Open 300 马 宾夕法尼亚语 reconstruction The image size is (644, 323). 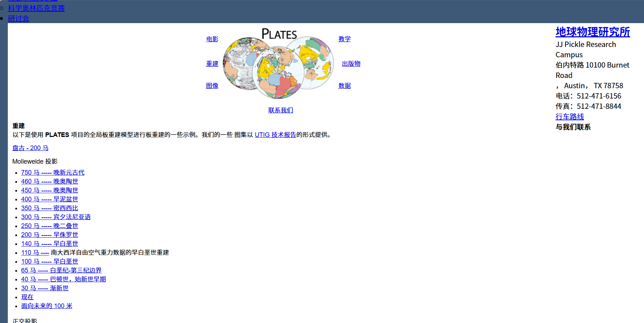click(56, 217)
